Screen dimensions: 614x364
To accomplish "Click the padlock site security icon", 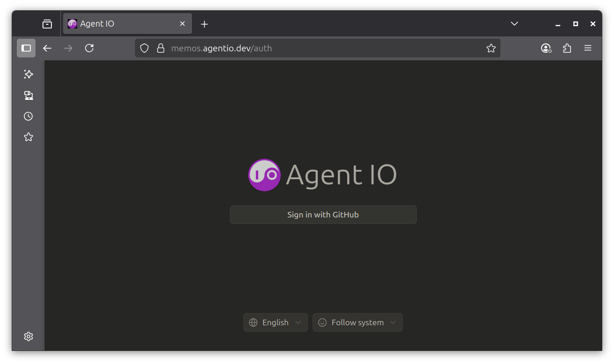I will point(161,48).
